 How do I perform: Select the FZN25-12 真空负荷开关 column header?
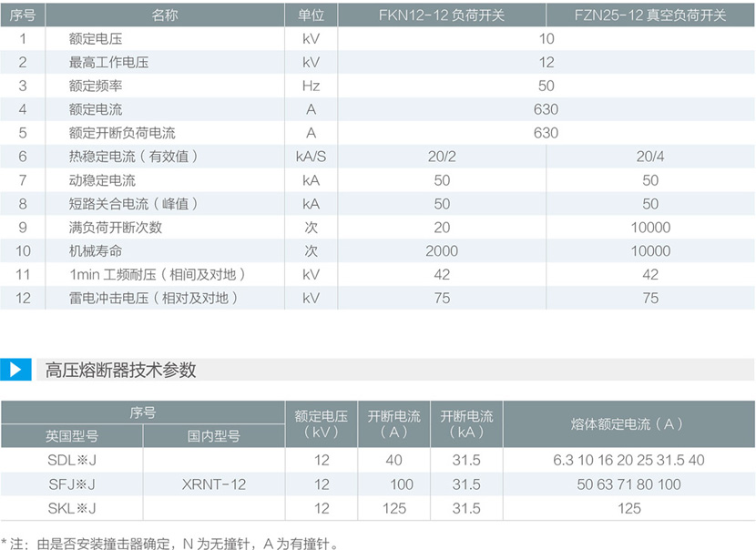pyautogui.click(x=649, y=15)
